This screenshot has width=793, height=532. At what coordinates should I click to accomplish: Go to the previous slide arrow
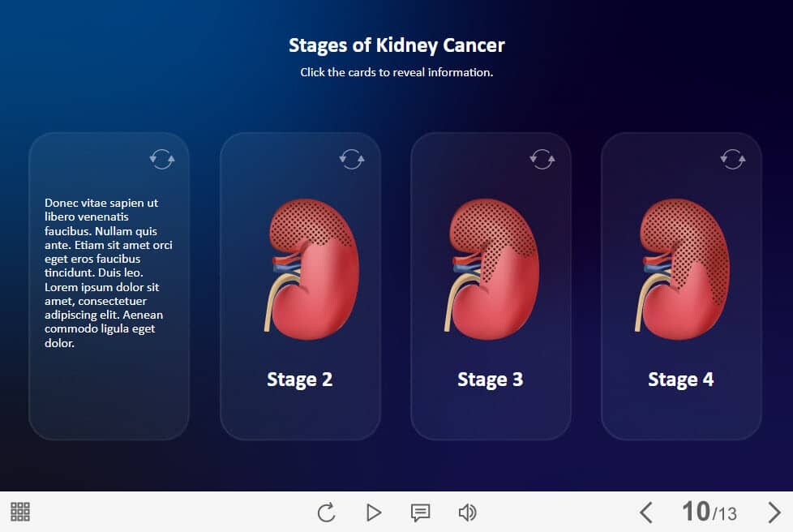pyautogui.click(x=646, y=512)
